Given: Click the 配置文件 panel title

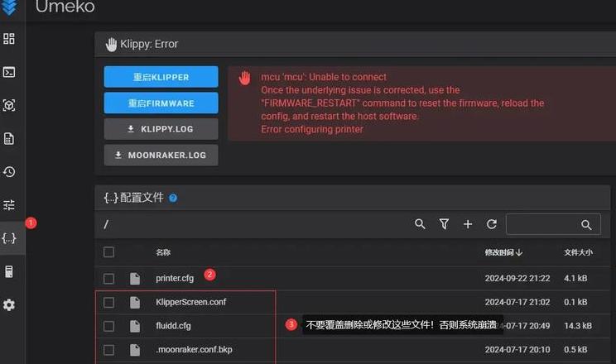Looking at the screenshot, I should (x=142, y=198).
